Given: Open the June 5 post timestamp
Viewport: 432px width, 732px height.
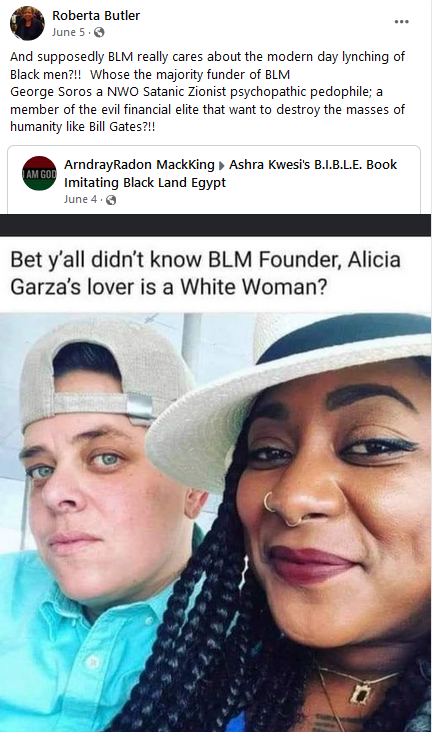Looking at the screenshot, I should (69, 32).
